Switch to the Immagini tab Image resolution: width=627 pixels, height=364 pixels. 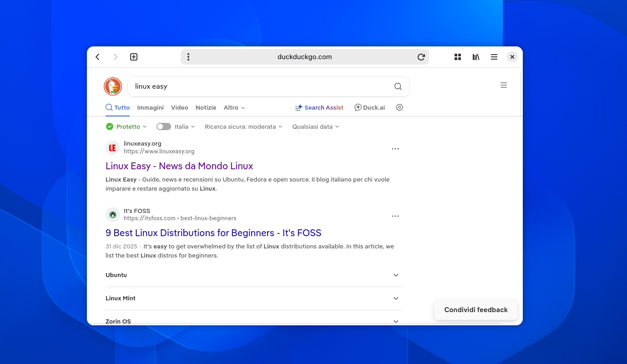(150, 107)
